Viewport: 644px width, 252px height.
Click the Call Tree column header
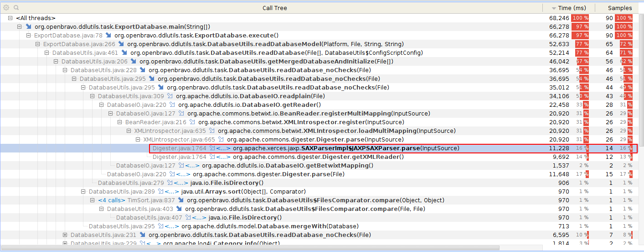274,8
